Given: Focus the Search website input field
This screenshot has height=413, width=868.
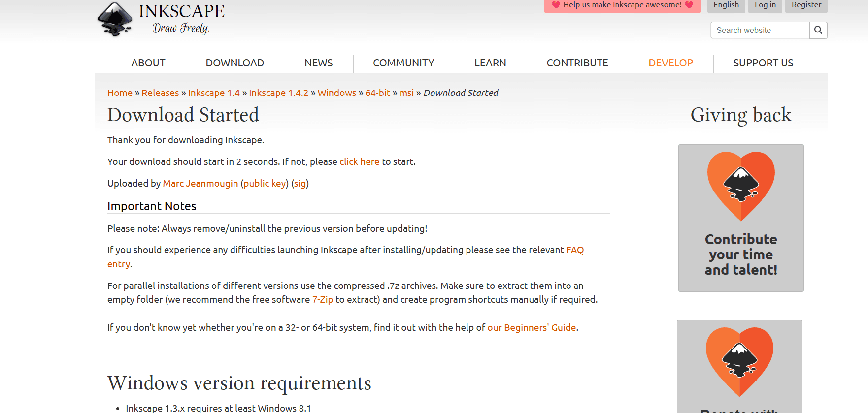Looking at the screenshot, I should [759, 30].
